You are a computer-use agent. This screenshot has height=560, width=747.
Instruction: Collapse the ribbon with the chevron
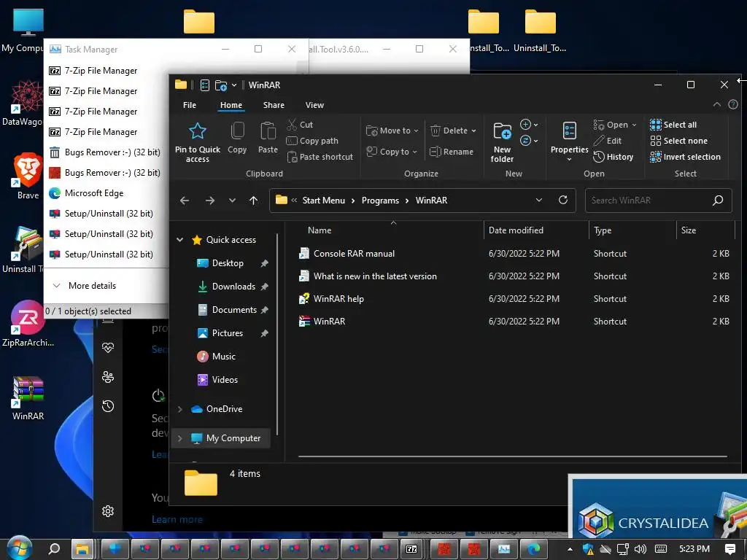[x=716, y=104]
